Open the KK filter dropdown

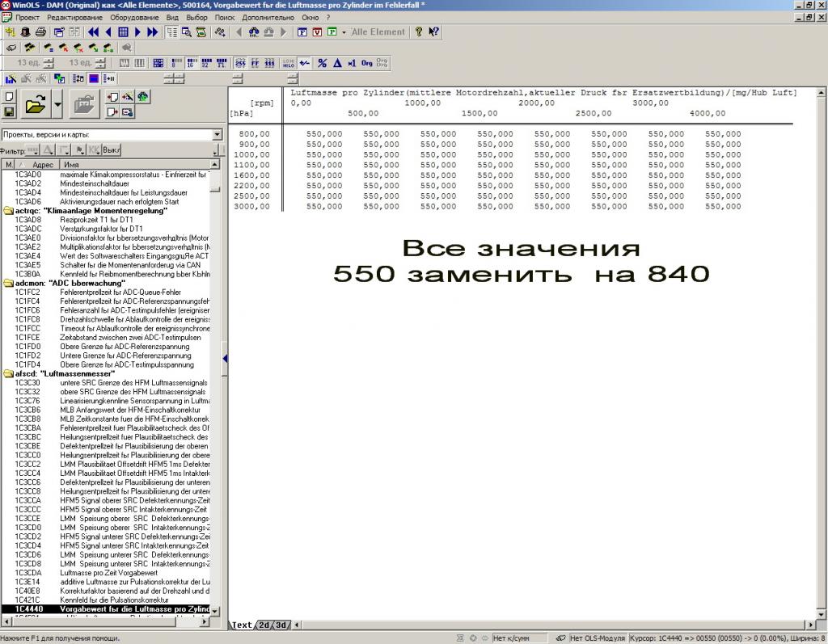[94, 150]
